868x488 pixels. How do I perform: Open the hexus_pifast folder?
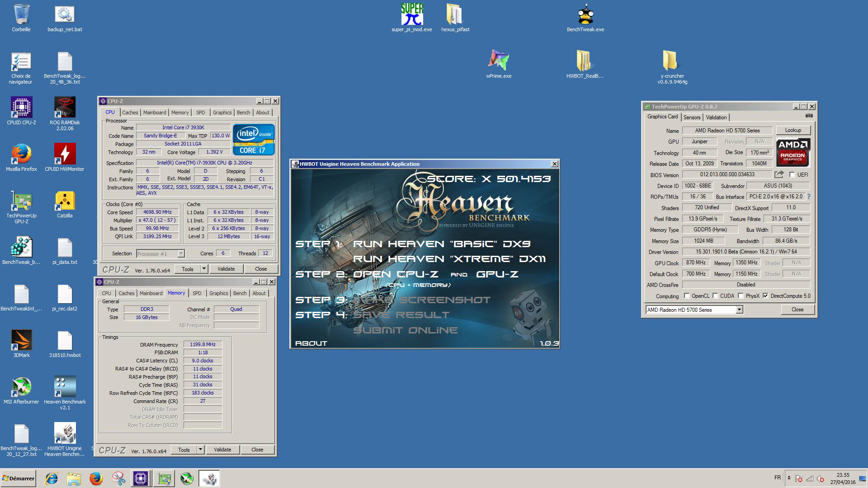pos(455,18)
